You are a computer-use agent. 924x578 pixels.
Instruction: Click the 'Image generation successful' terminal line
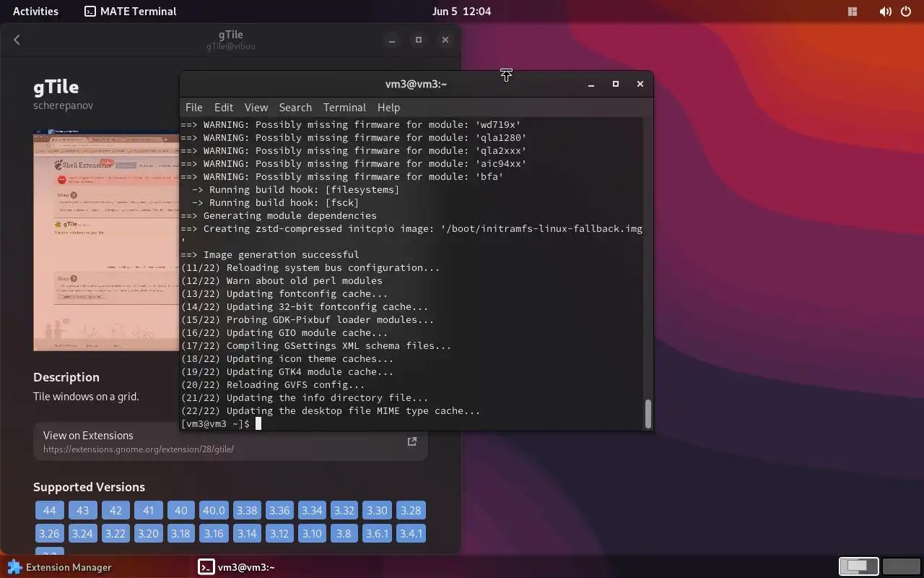pos(270,254)
